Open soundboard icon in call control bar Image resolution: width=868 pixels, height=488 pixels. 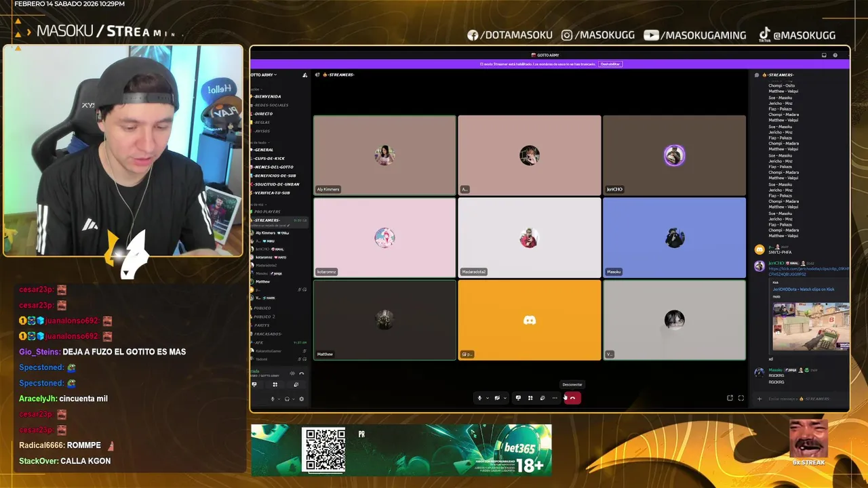(x=542, y=398)
